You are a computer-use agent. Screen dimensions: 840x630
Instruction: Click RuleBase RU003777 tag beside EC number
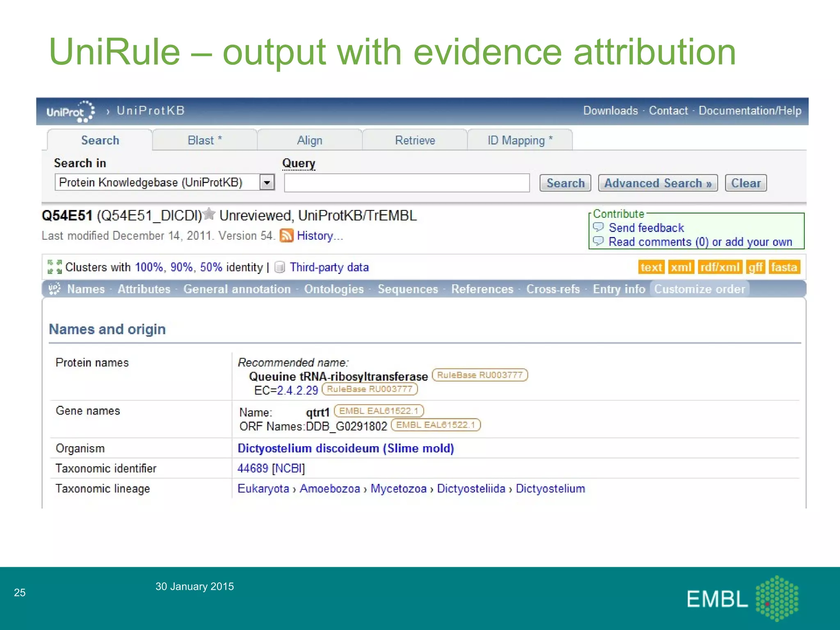(370, 389)
